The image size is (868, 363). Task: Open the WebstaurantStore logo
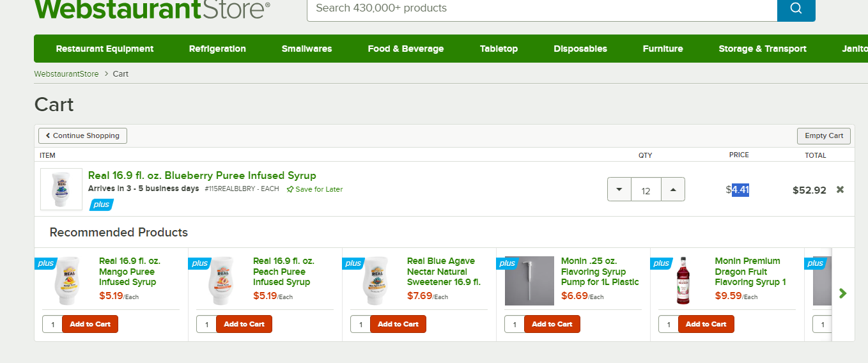tap(152, 9)
